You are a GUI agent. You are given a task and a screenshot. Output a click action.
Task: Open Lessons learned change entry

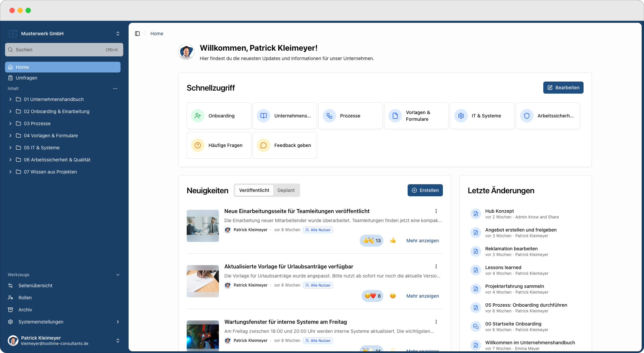[503, 267]
